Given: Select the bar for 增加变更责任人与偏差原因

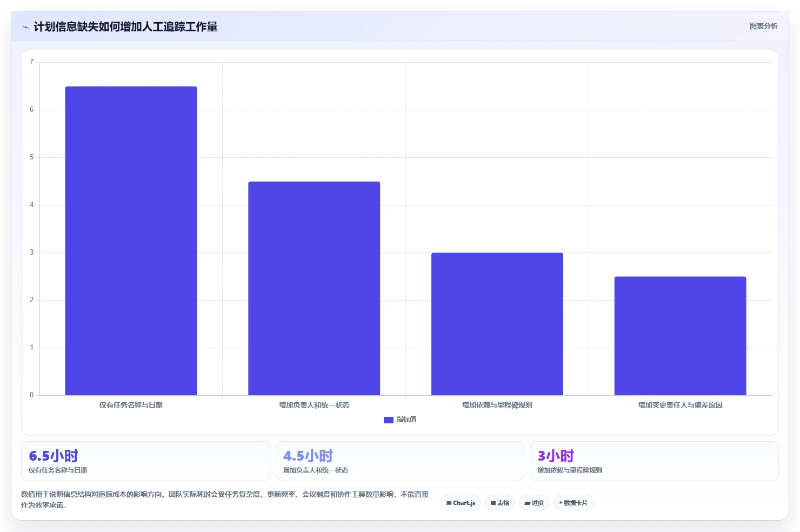Looking at the screenshot, I should (x=680, y=336).
